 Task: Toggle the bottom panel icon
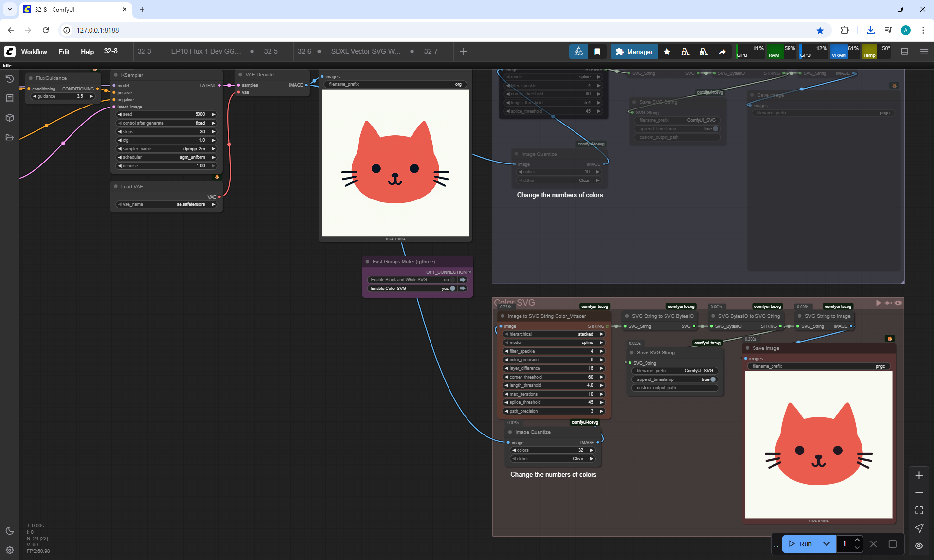coord(904,52)
